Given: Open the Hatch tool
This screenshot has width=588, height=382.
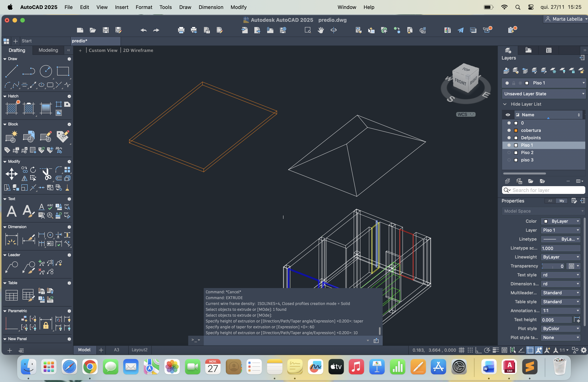Looking at the screenshot, I should (11, 108).
